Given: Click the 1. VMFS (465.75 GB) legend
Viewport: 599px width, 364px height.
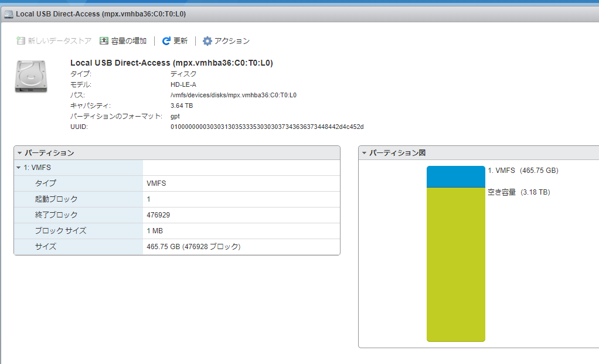Looking at the screenshot, I should [x=523, y=171].
